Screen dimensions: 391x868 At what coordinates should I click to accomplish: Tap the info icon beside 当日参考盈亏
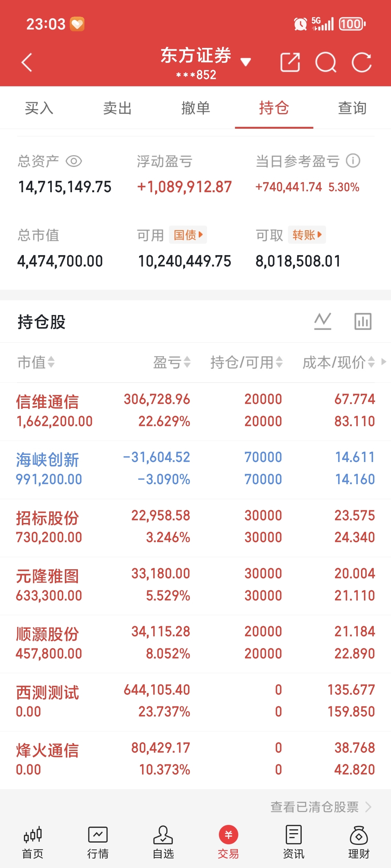(353, 161)
